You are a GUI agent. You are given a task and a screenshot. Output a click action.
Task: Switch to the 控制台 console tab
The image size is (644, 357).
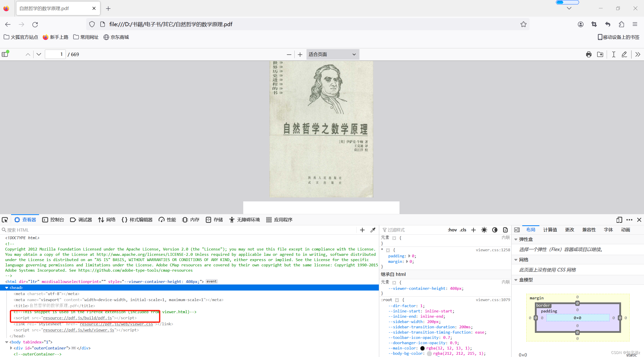point(53,220)
